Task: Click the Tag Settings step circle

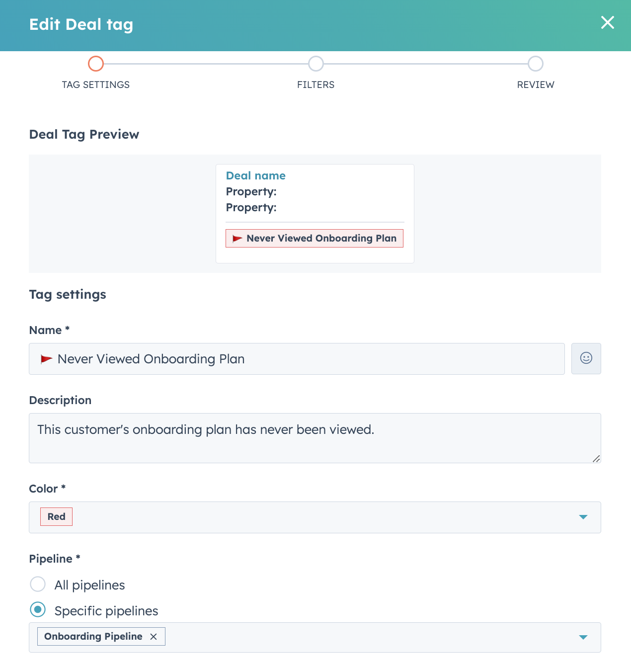Action: (96, 64)
